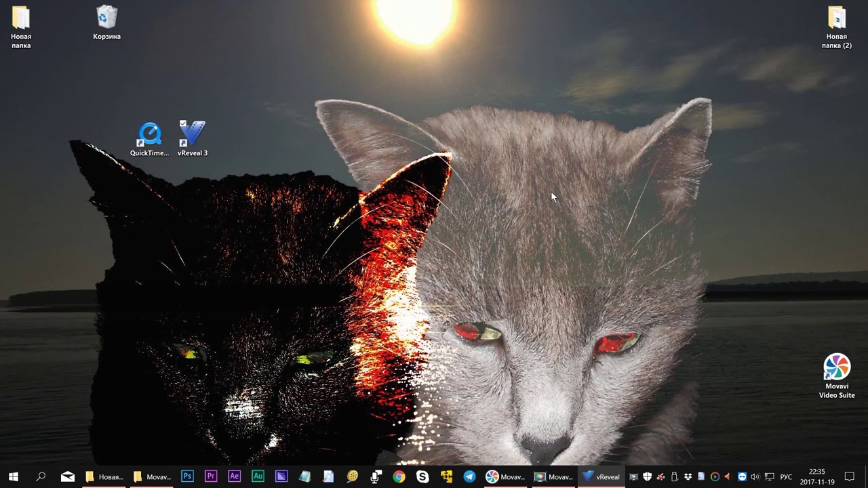This screenshot has height=488, width=868.
Task: Open Windows Defender shield tray icon
Action: (x=647, y=476)
